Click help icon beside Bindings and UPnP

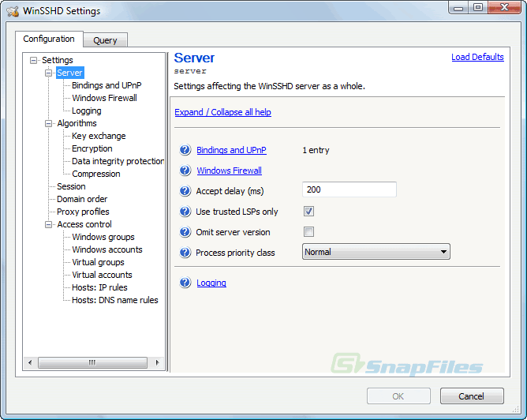[x=185, y=150]
